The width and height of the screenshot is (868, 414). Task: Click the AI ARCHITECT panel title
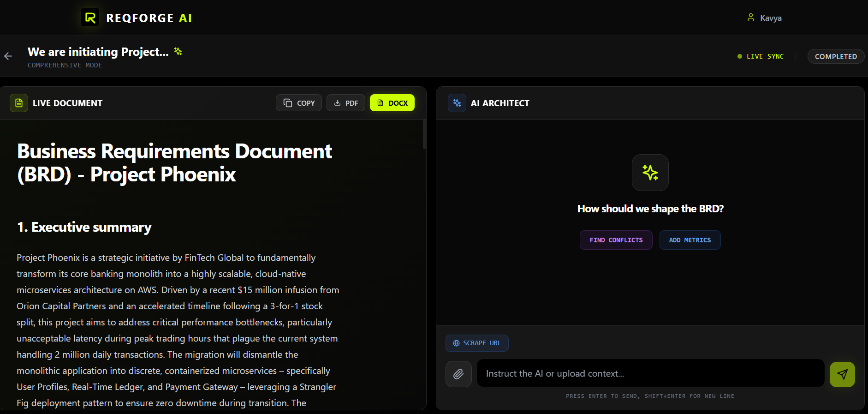(500, 103)
